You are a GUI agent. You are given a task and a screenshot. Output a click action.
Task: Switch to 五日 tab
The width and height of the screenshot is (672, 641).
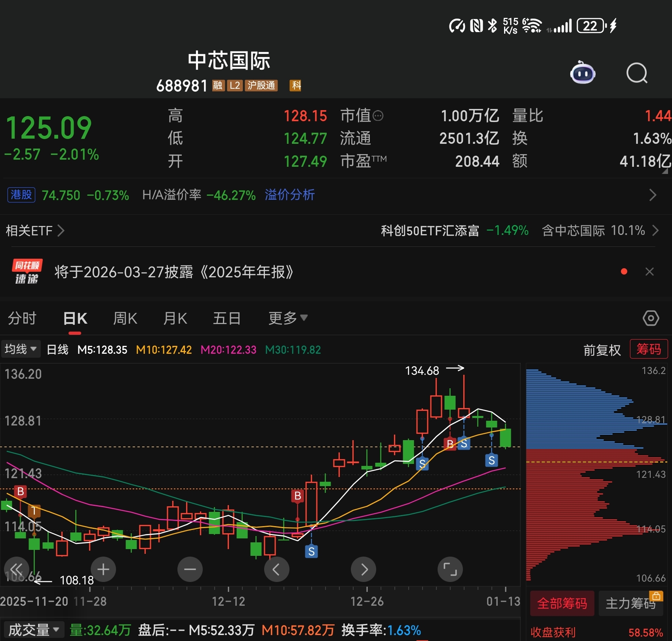[x=227, y=318]
